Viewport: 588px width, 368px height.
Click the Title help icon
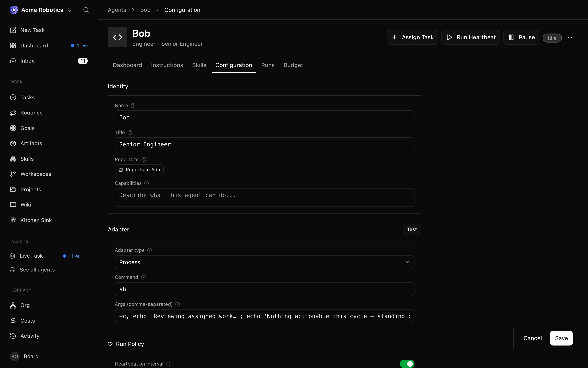(130, 132)
